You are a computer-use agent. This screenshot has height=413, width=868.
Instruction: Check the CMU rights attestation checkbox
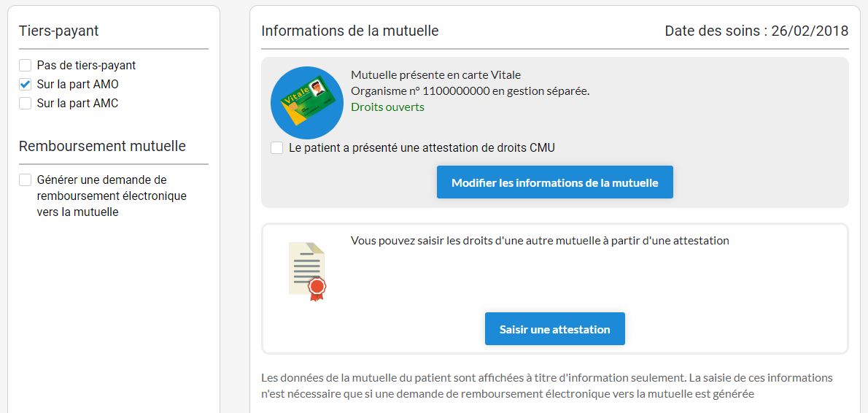click(277, 148)
